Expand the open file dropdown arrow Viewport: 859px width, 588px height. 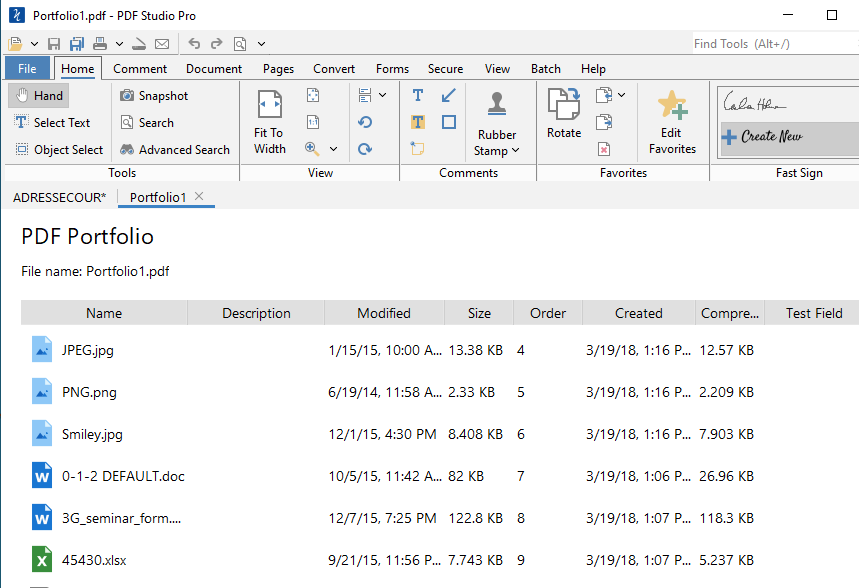tap(34, 44)
